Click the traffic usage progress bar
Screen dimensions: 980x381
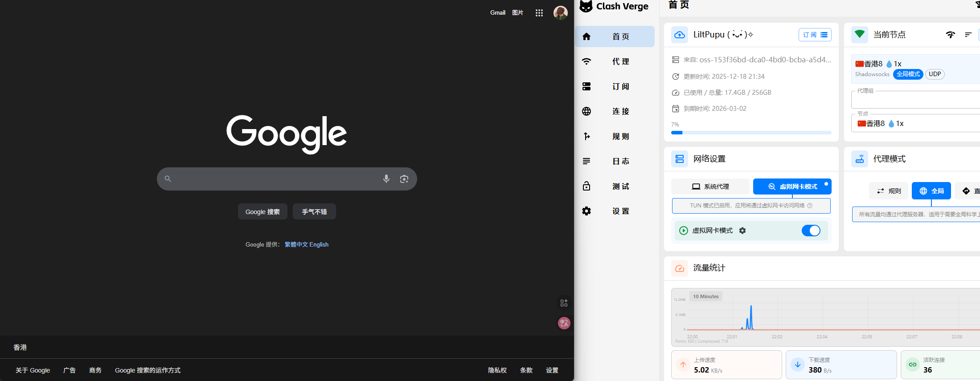coord(751,133)
